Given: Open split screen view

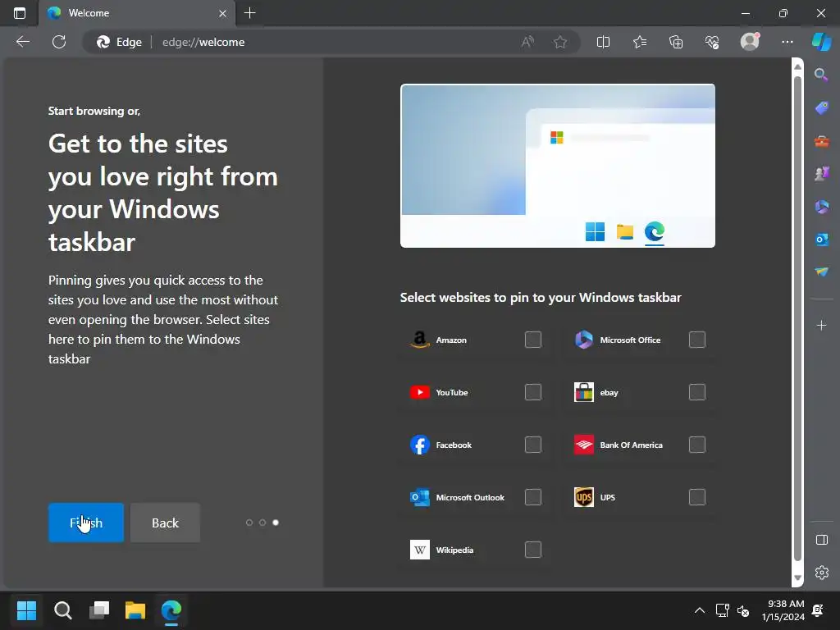Looking at the screenshot, I should [x=603, y=42].
